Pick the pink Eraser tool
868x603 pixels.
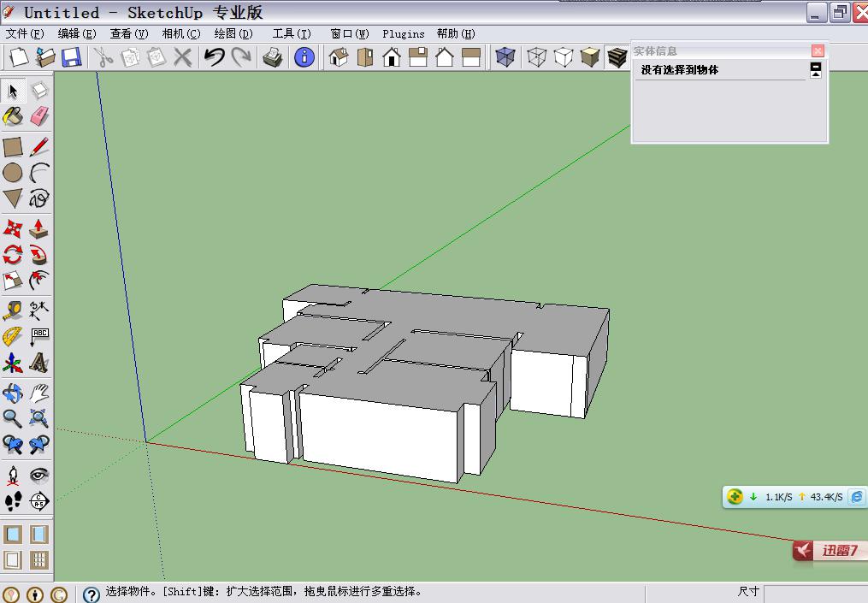[39, 116]
